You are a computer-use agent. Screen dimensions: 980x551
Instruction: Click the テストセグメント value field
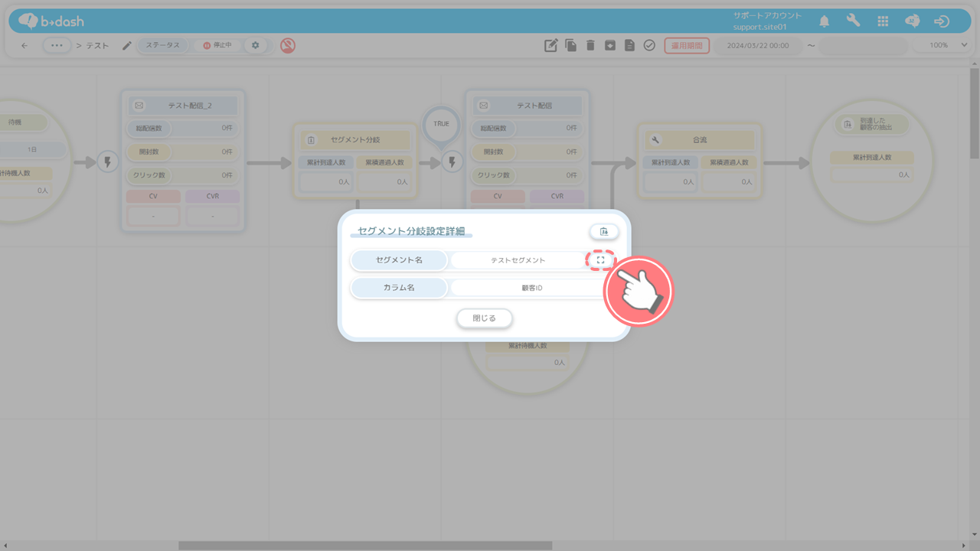518,260
